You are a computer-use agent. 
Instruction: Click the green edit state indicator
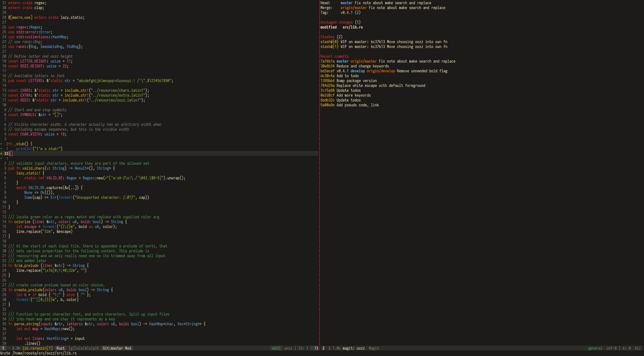[x=276, y=348]
